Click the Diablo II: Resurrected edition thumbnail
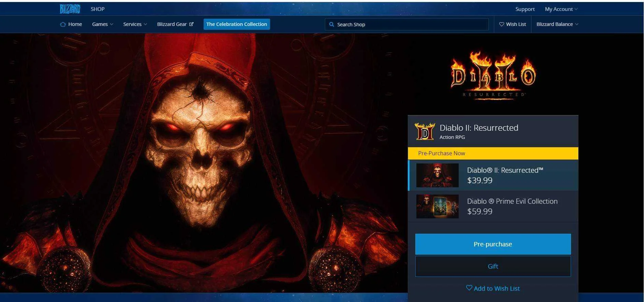The height and width of the screenshot is (302, 644). coord(437,175)
